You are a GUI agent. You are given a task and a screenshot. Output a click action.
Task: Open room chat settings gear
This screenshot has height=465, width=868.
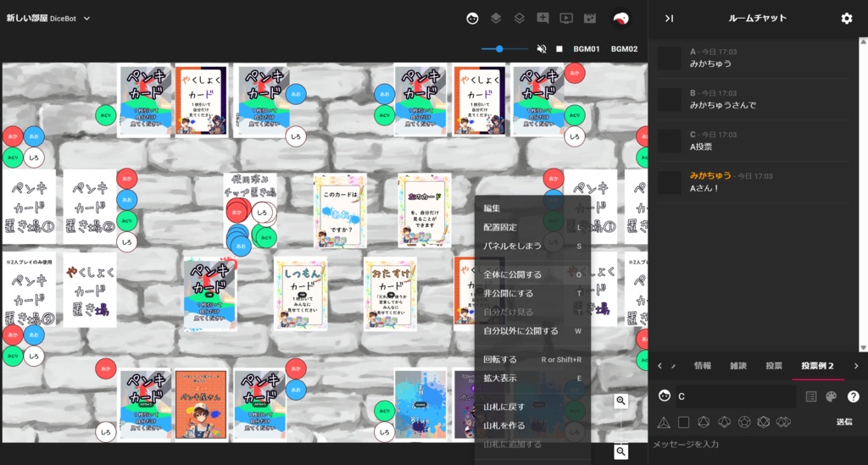coord(847,19)
